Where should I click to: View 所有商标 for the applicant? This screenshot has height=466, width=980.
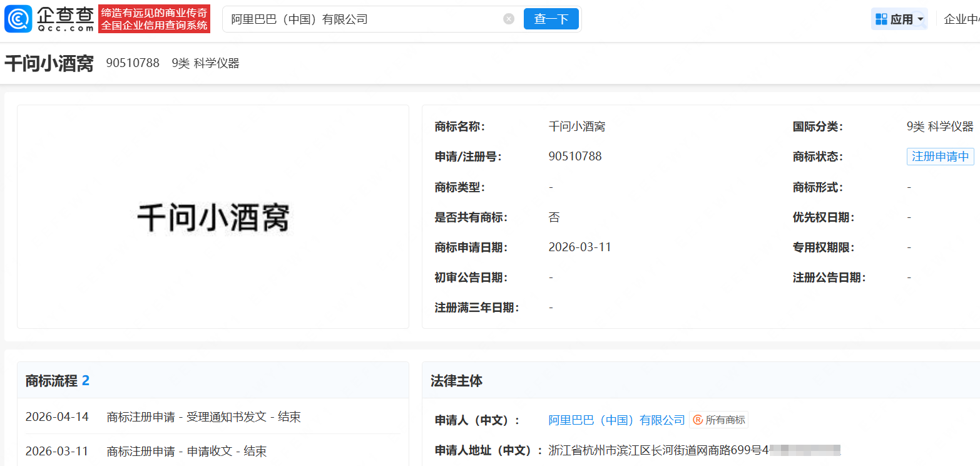coord(725,420)
